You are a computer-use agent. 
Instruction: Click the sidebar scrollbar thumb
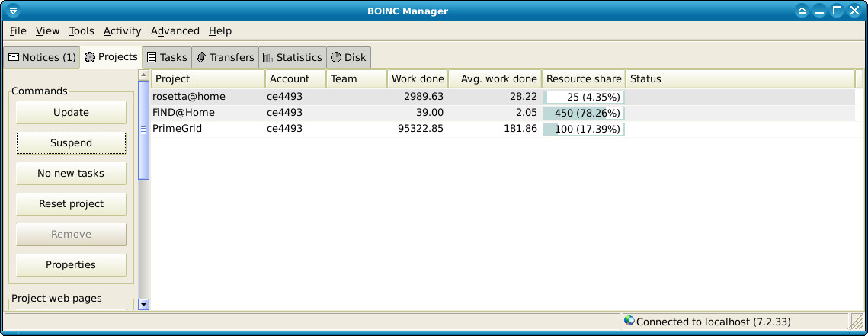tap(144, 130)
